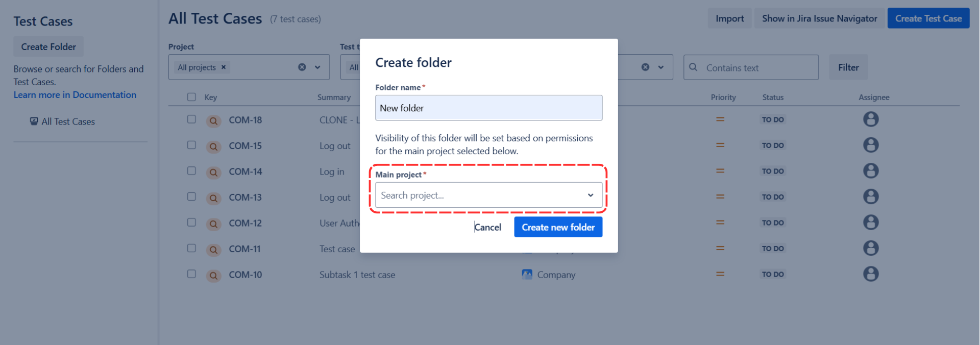Remove the 'All projects' tag
980x345 pixels.
tap(224, 67)
